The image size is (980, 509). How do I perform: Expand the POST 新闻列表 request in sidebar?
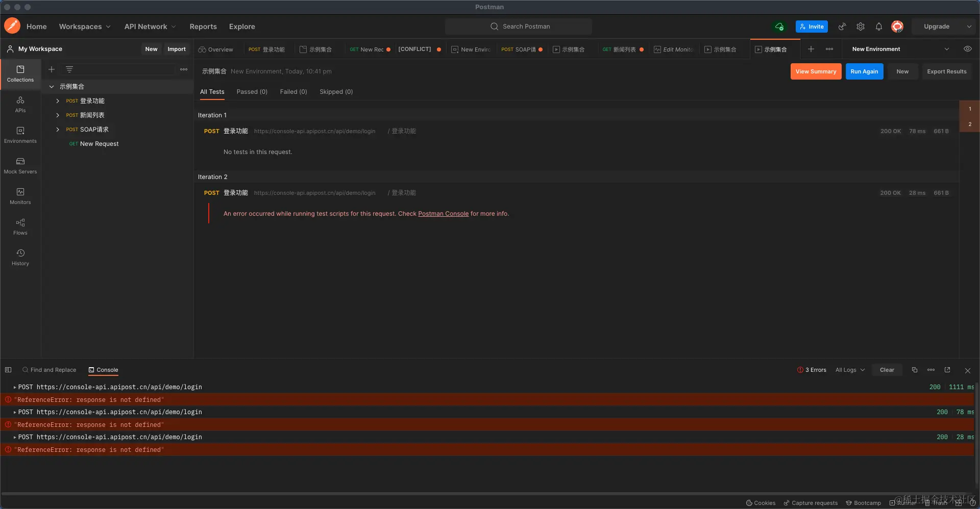(x=58, y=115)
